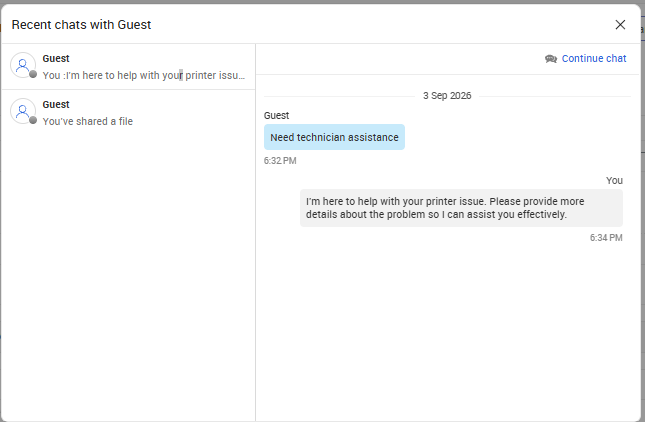The image size is (645, 422).
Task: Click the 6:34 PM timestamp
Action: (x=606, y=238)
